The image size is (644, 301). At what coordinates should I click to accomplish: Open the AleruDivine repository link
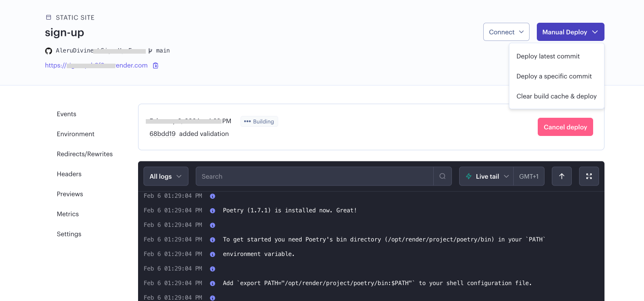pos(101,50)
